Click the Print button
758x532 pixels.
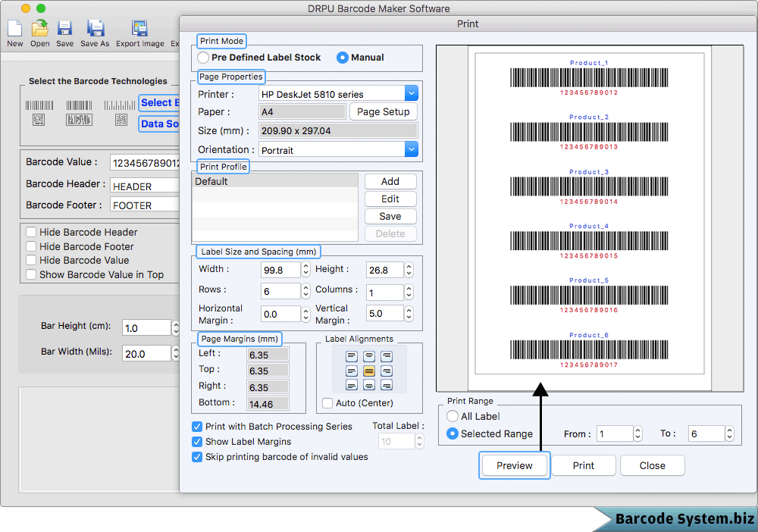(x=584, y=465)
